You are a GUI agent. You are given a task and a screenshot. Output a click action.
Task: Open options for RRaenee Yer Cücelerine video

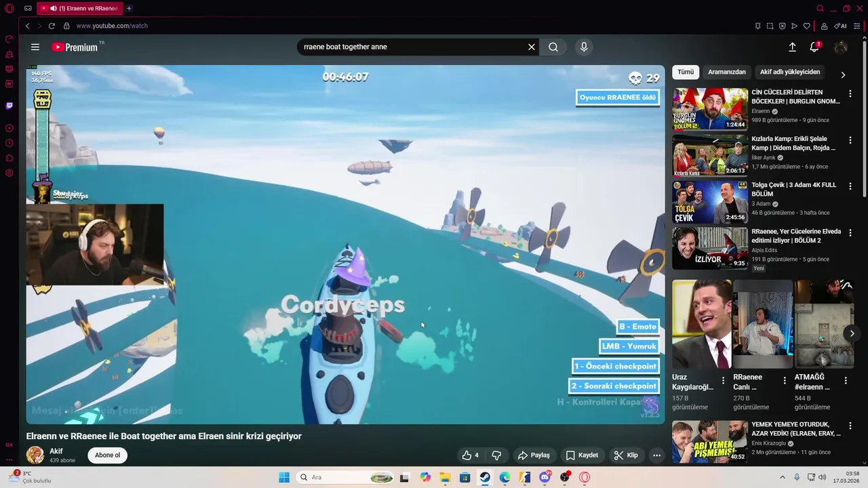850,232
